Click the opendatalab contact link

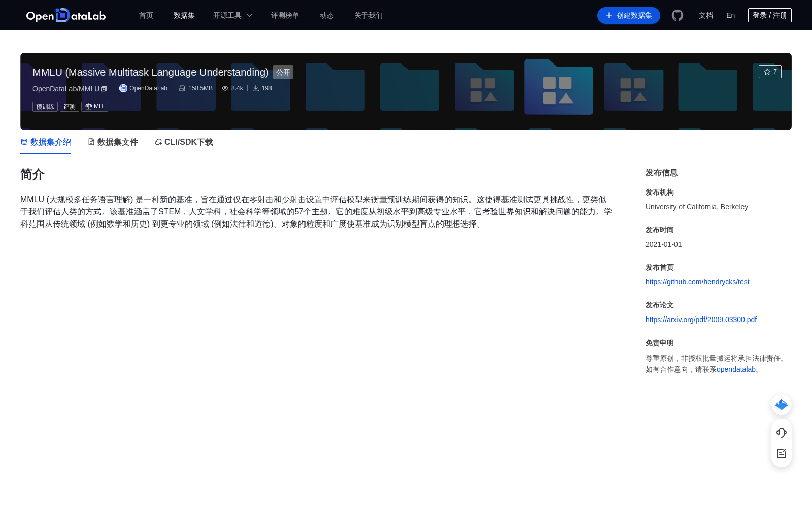click(x=736, y=369)
